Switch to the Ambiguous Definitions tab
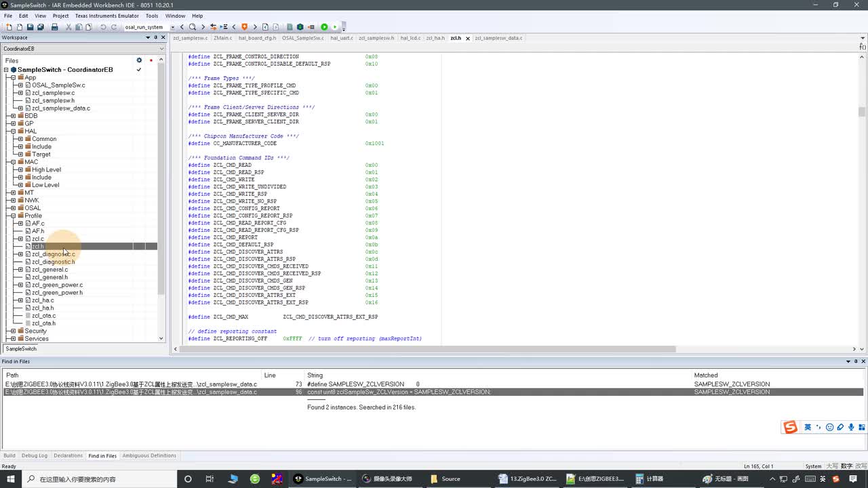 149,455
